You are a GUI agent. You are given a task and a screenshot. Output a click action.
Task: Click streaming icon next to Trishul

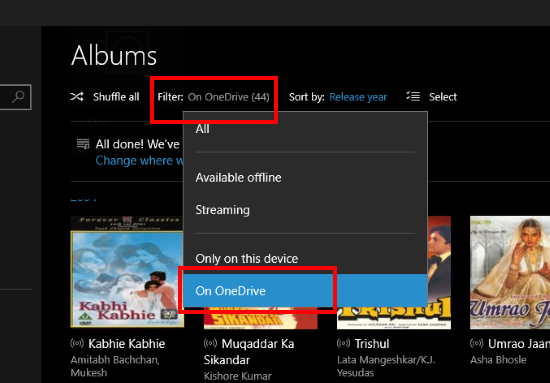(x=344, y=343)
